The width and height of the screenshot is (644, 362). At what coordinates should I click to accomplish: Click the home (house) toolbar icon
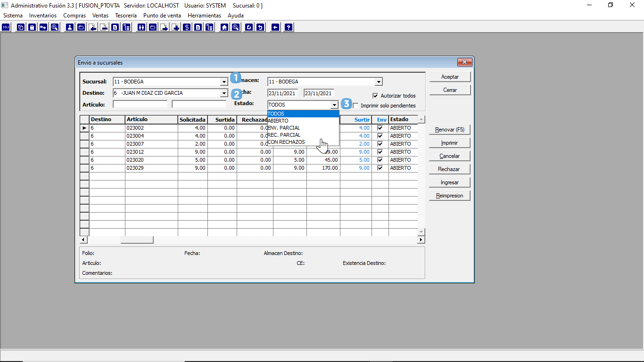[x=224, y=27]
